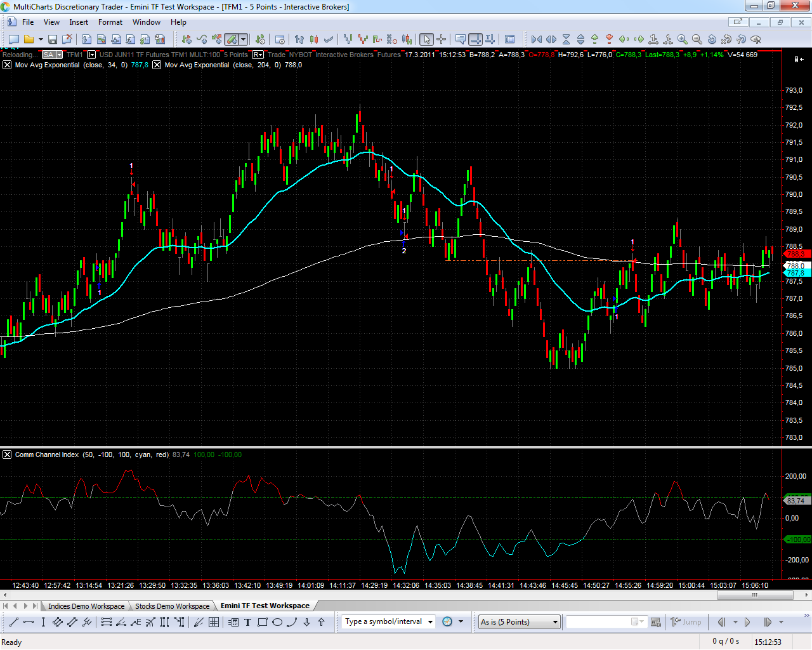The height and width of the screenshot is (650, 812).
Task: Select the crosshair cursor tool
Action: 442,39
